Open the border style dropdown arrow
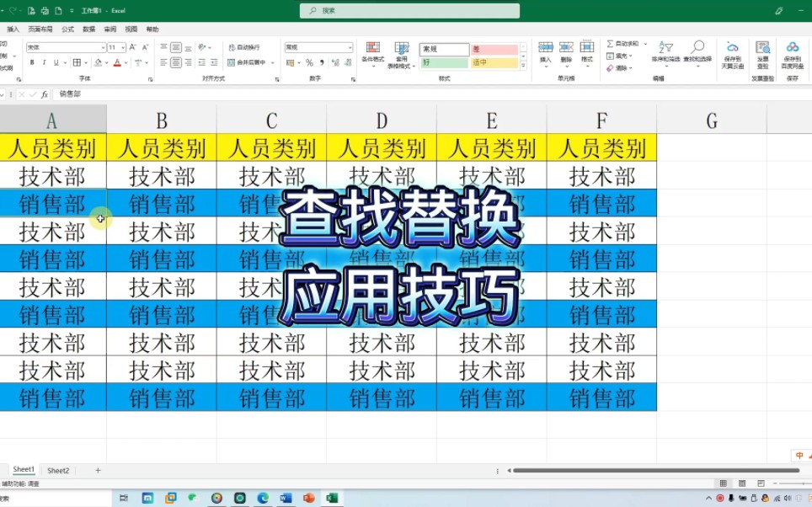Screen dimensions: 812x507 coord(86,63)
